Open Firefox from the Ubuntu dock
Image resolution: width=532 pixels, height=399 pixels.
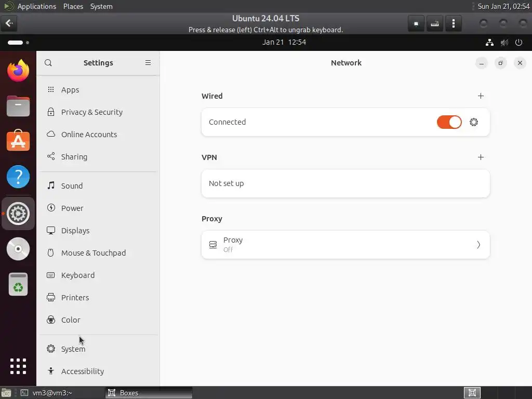pos(18,71)
